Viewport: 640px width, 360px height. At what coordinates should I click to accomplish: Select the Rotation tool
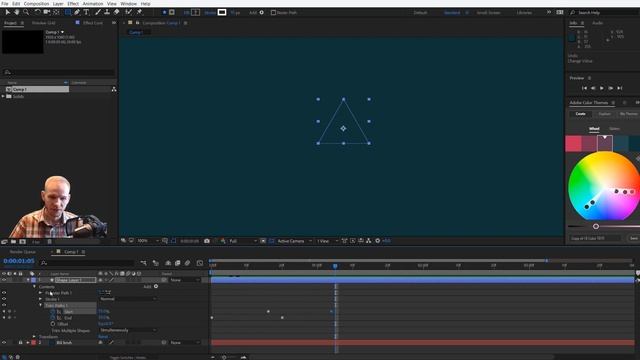pyautogui.click(x=37, y=12)
